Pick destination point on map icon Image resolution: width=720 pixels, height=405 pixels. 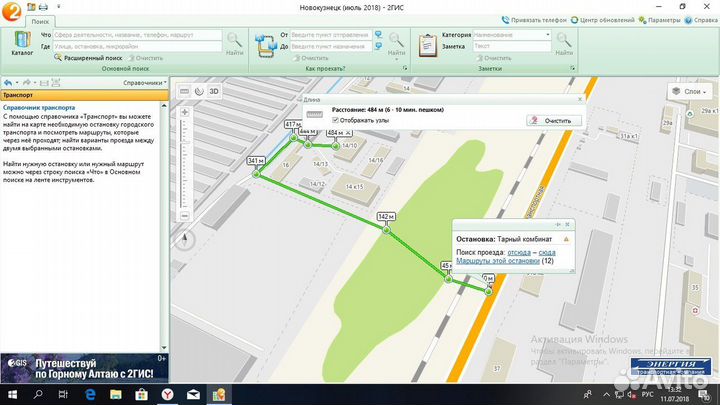[x=378, y=46]
